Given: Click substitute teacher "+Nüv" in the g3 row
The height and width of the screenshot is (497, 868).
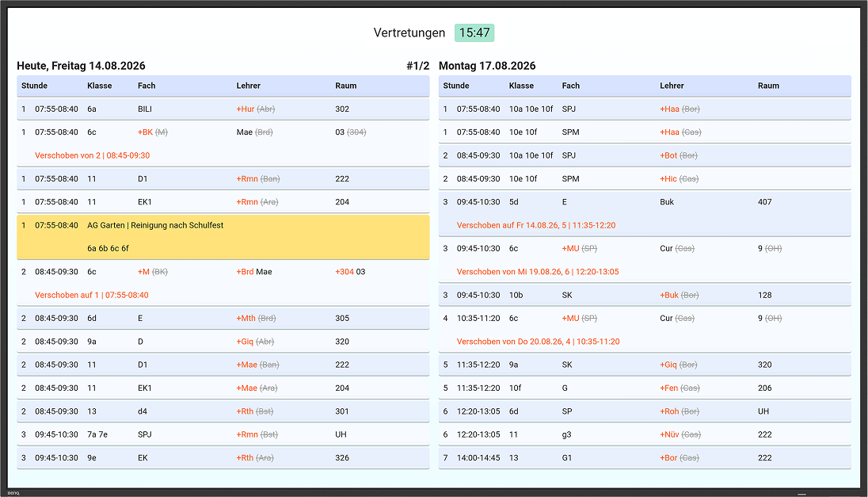Looking at the screenshot, I should pos(669,435).
